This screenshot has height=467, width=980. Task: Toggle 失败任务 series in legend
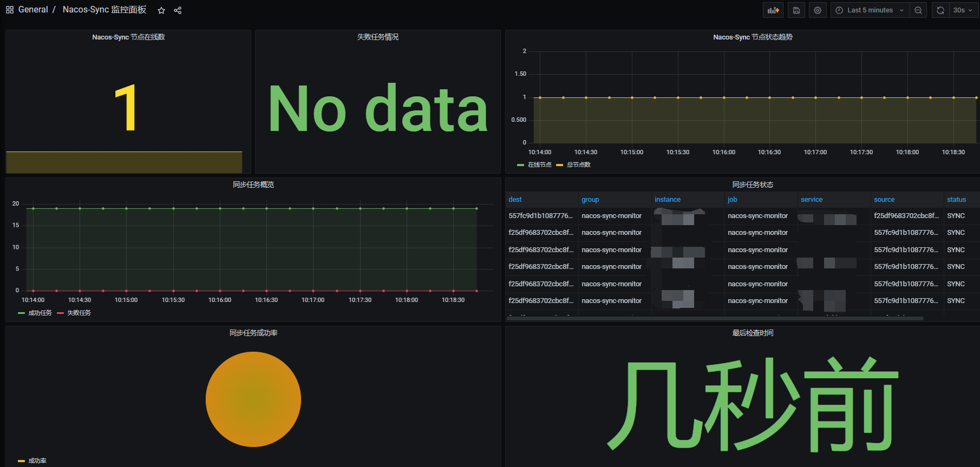click(79, 313)
